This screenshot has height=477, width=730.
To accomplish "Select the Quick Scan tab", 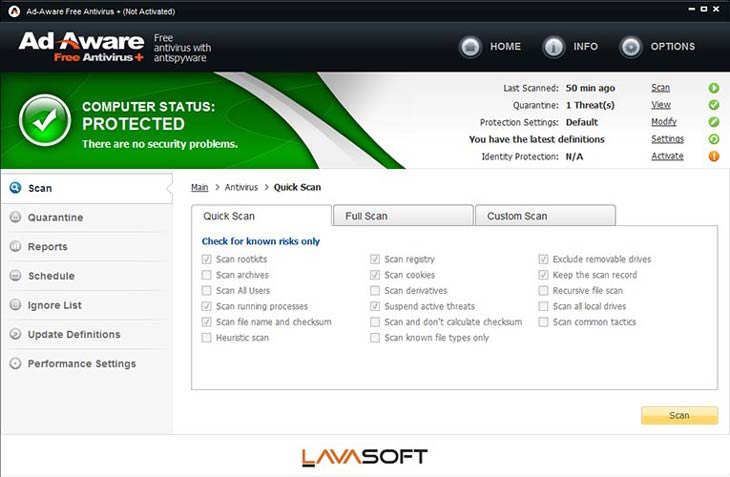I will (261, 216).
